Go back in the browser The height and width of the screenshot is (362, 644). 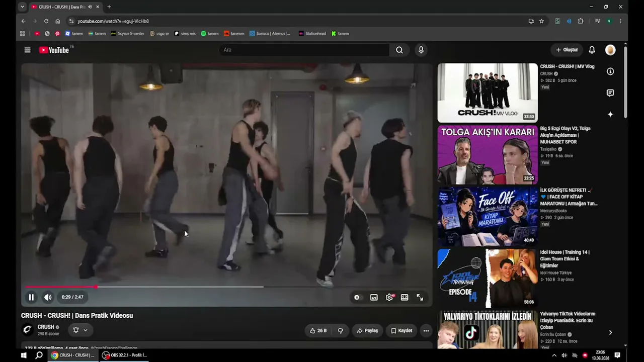tap(23, 21)
